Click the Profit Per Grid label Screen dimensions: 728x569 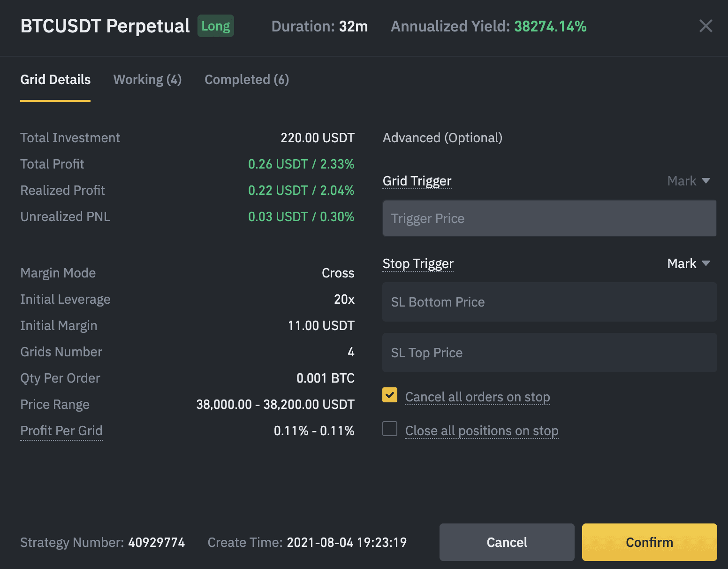(61, 431)
